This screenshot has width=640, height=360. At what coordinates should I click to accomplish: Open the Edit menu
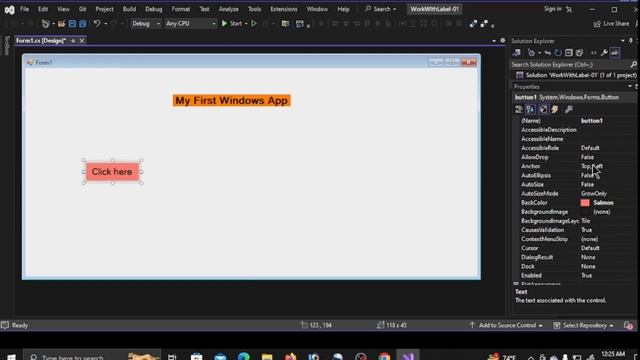click(43, 9)
